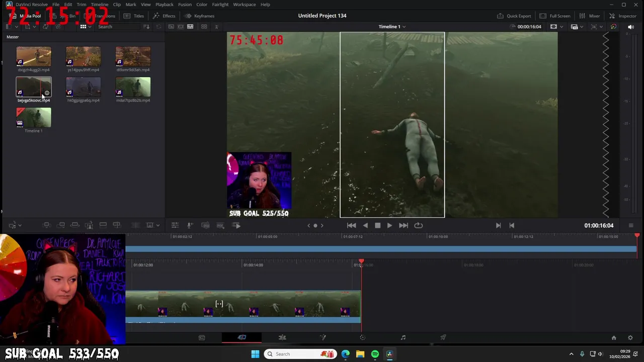Open the Media page icon
The width and height of the screenshot is (644, 362).
[202, 337]
